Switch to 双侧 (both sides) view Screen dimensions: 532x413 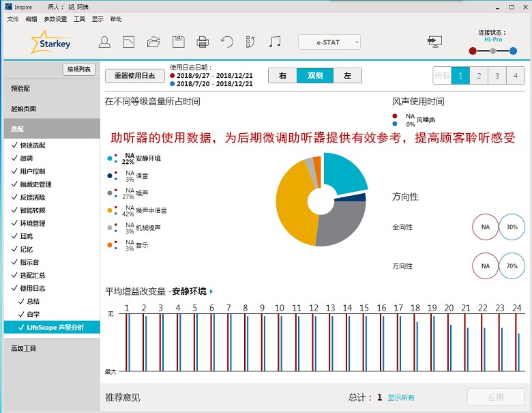pyautogui.click(x=314, y=76)
